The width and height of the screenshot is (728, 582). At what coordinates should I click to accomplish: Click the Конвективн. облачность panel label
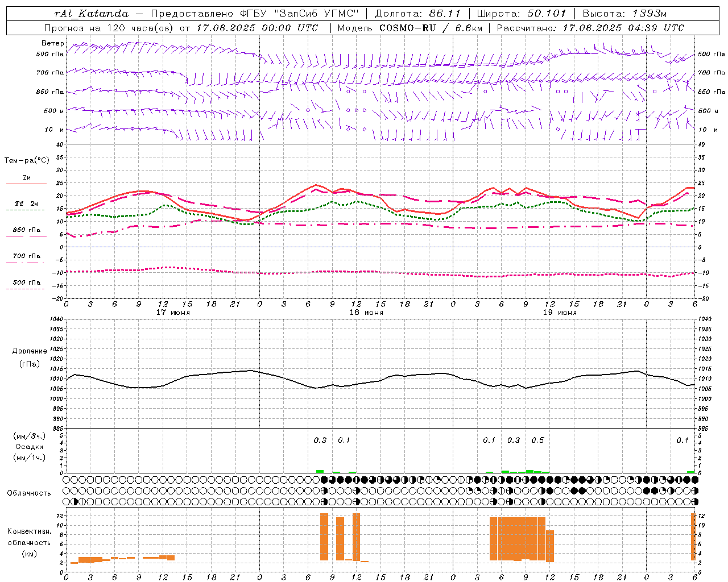point(29,542)
